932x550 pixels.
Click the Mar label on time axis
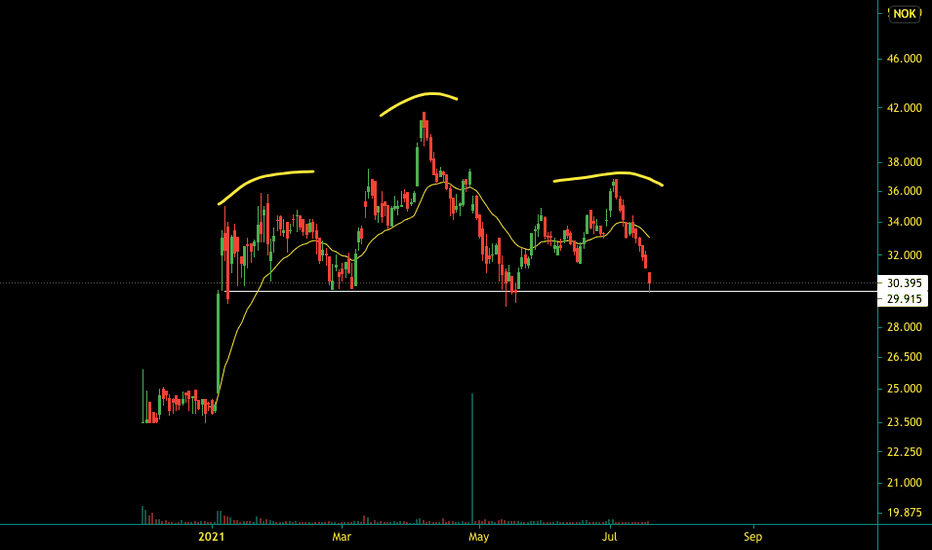341,537
